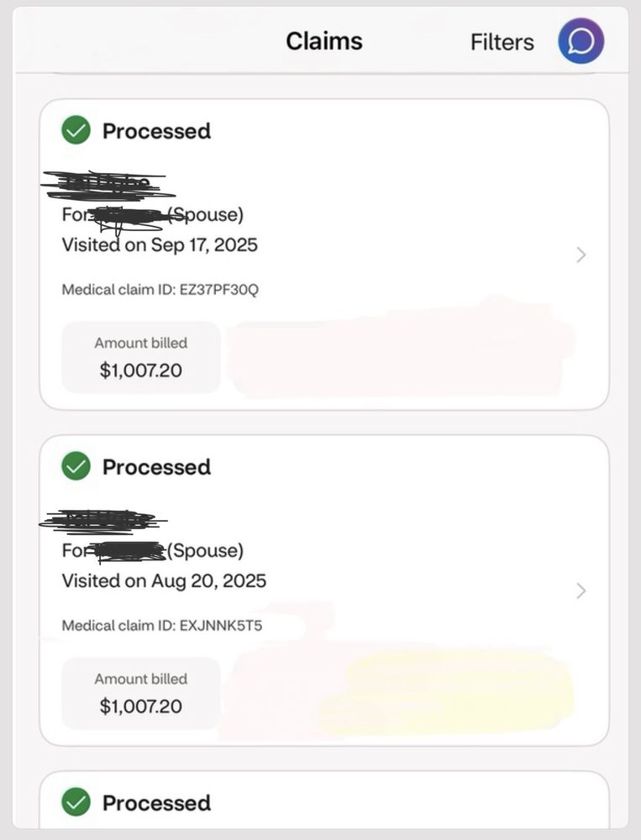Expand Sep 17, 2025 claim chevron
The height and width of the screenshot is (840, 641).
pos(581,255)
